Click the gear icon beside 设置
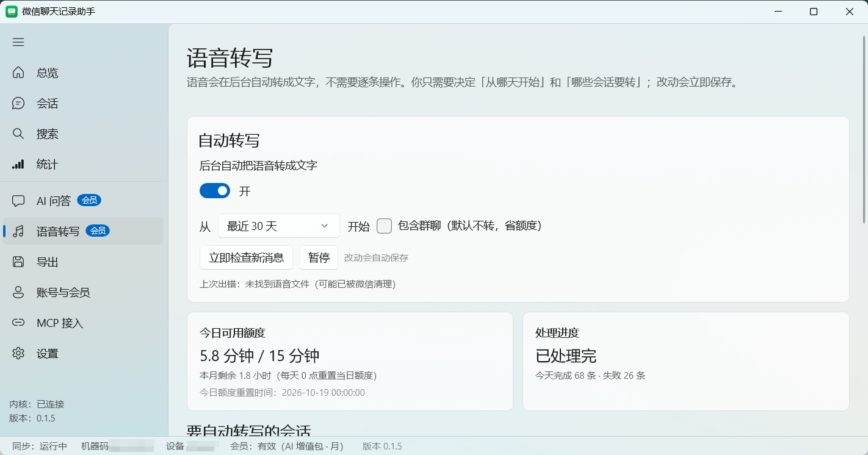Screen dimensions: 868x455 18,353
